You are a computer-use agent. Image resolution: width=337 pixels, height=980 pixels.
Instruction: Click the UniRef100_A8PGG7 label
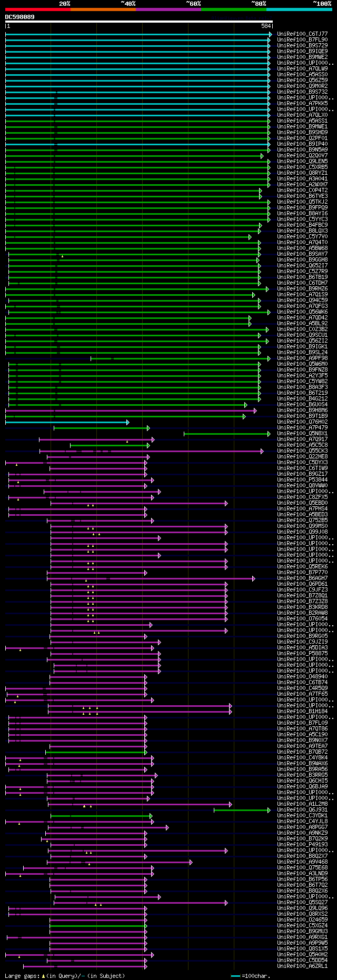(x=302, y=827)
